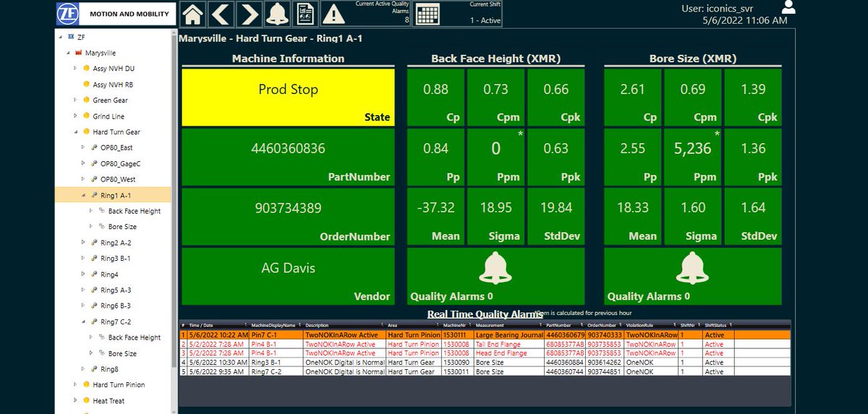
Task: Go to the Home screen icon
Action: (194, 14)
